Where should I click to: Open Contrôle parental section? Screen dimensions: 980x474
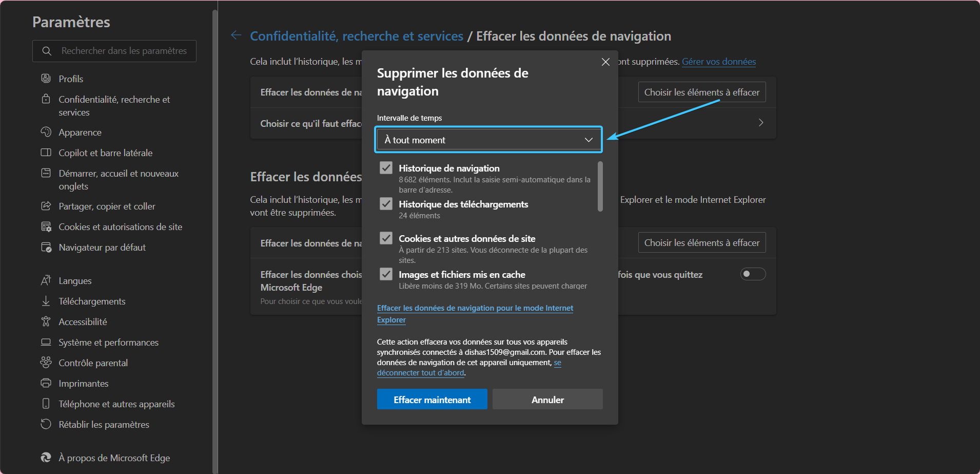point(93,363)
